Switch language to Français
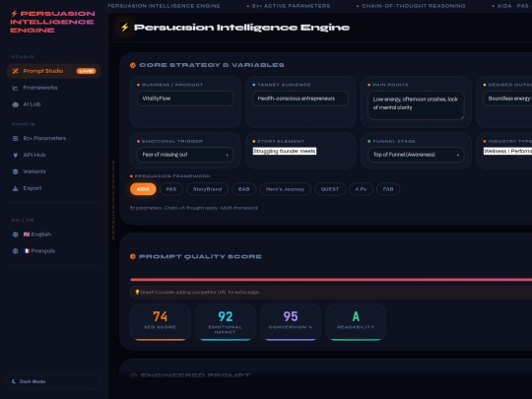 53,251
